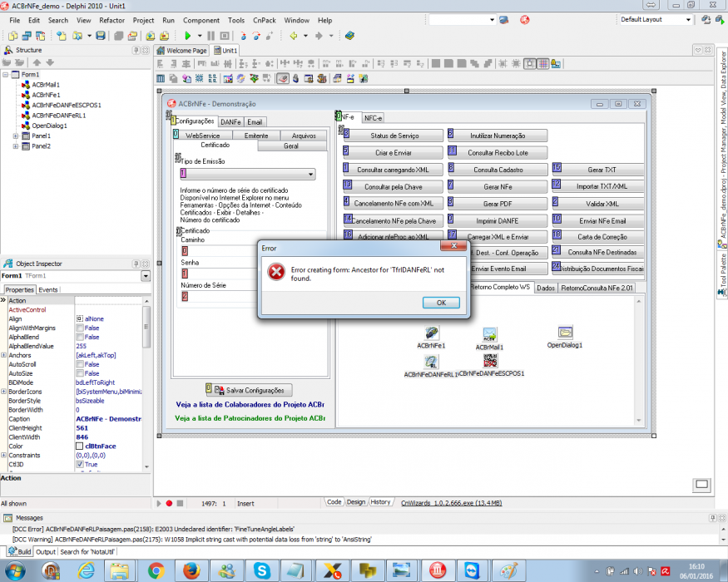Click the Open file folder icon
This screenshot has height=582, width=728.
pyautogui.click(x=77, y=36)
